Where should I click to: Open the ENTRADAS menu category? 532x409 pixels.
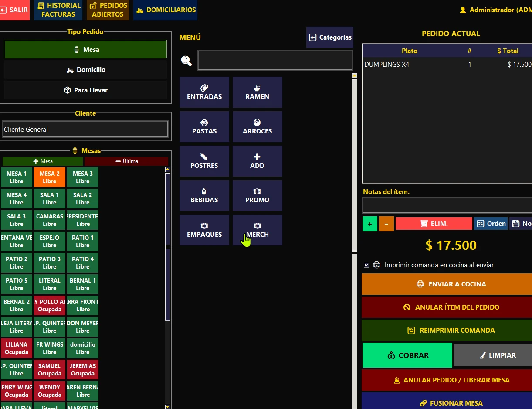(204, 92)
